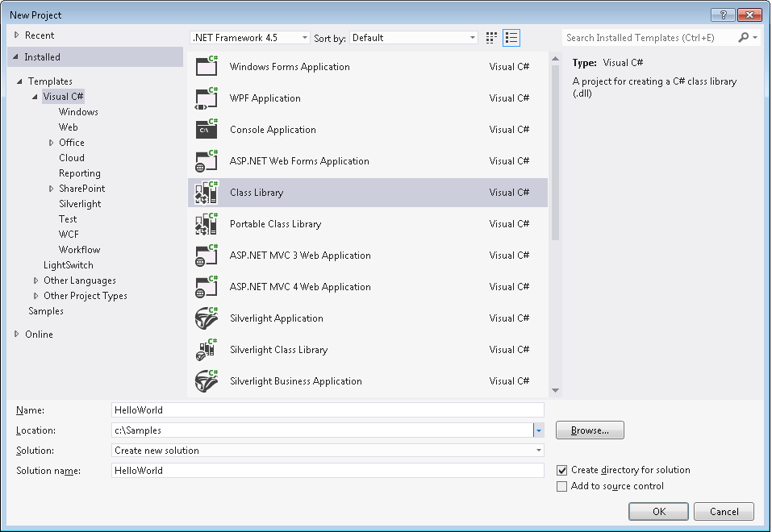772x532 pixels.
Task: Click the ASP.NET Web Forms Application icon
Action: (207, 161)
